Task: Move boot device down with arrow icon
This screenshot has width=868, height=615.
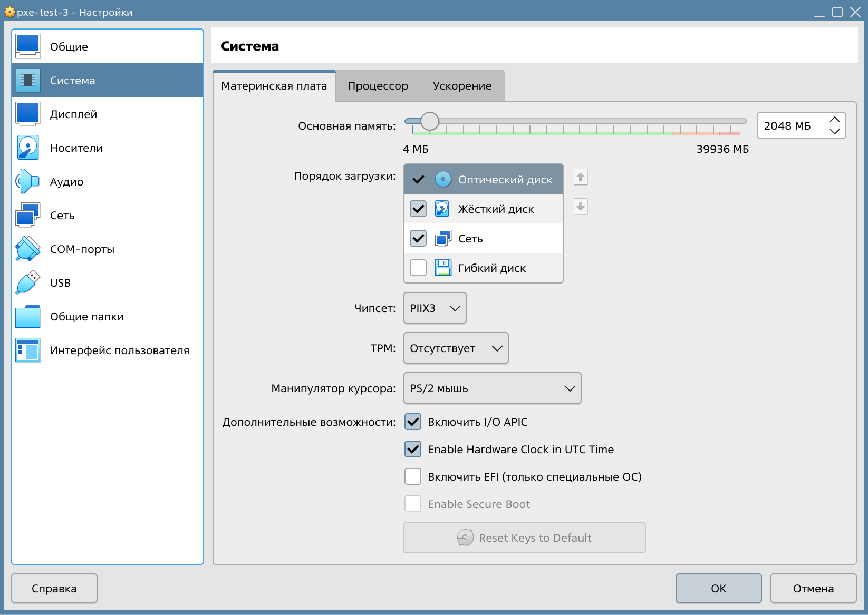Action: pos(581,207)
